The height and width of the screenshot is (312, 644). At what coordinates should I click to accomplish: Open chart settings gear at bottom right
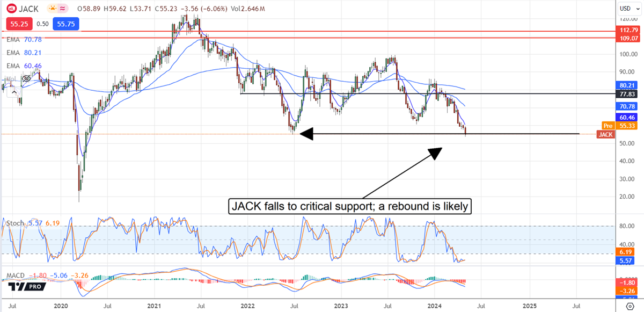630,307
